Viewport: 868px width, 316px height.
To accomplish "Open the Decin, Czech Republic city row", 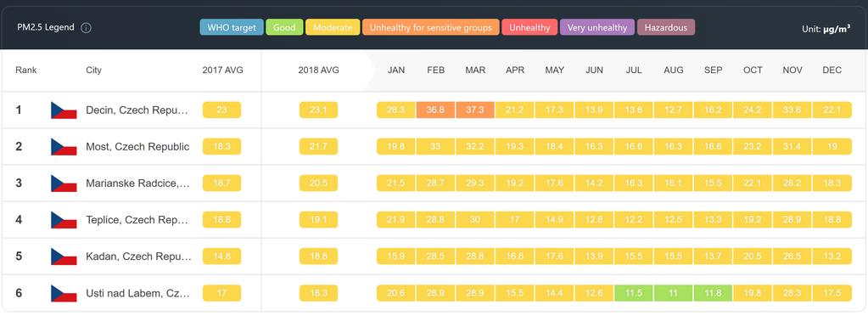I will coord(137,110).
